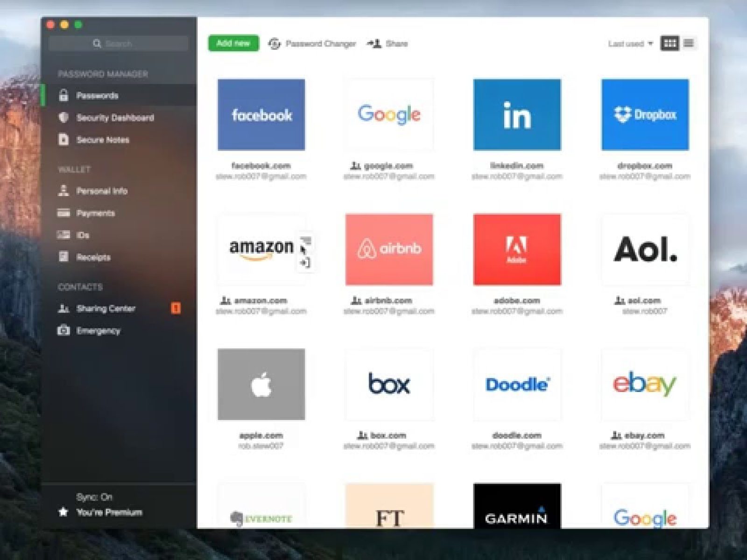Image resolution: width=747 pixels, height=560 pixels.
Task: Click the orange Sharing Center notification badge
Action: (x=176, y=308)
